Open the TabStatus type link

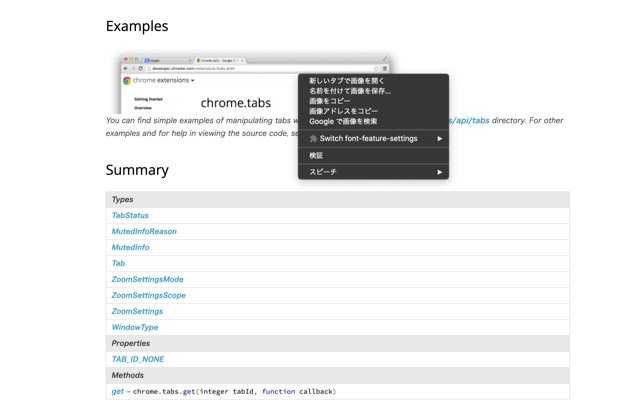click(x=130, y=215)
